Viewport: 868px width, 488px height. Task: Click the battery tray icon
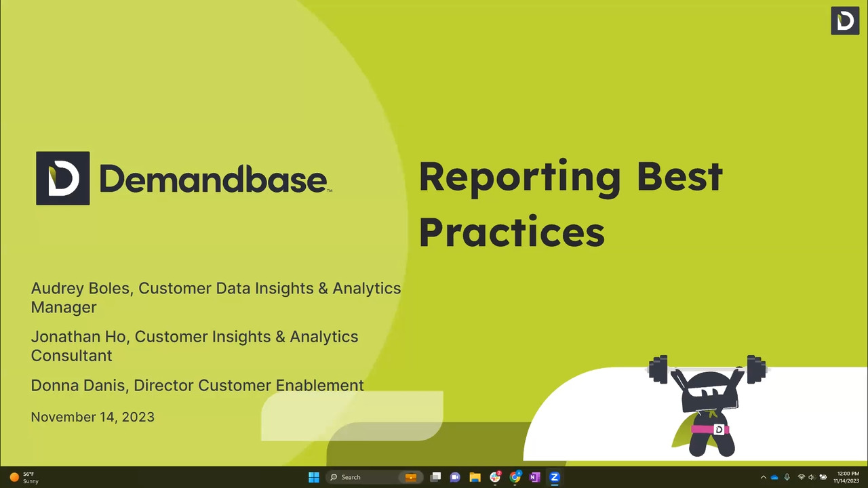823,477
